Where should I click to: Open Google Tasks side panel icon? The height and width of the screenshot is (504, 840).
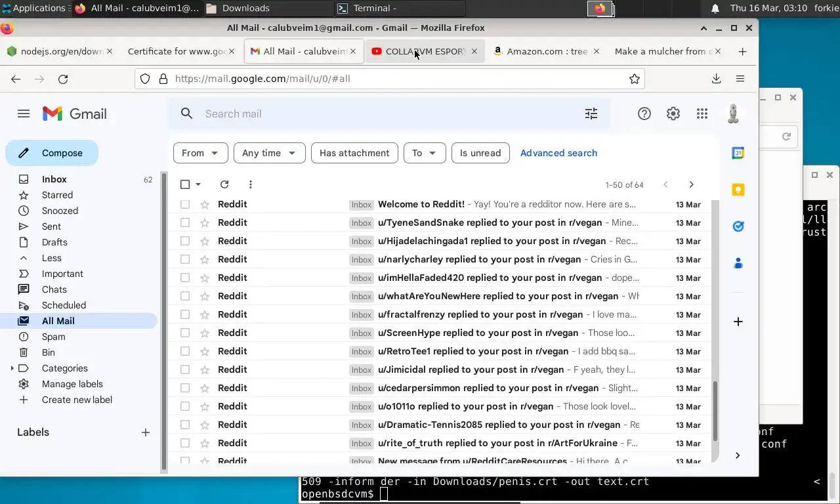(738, 226)
